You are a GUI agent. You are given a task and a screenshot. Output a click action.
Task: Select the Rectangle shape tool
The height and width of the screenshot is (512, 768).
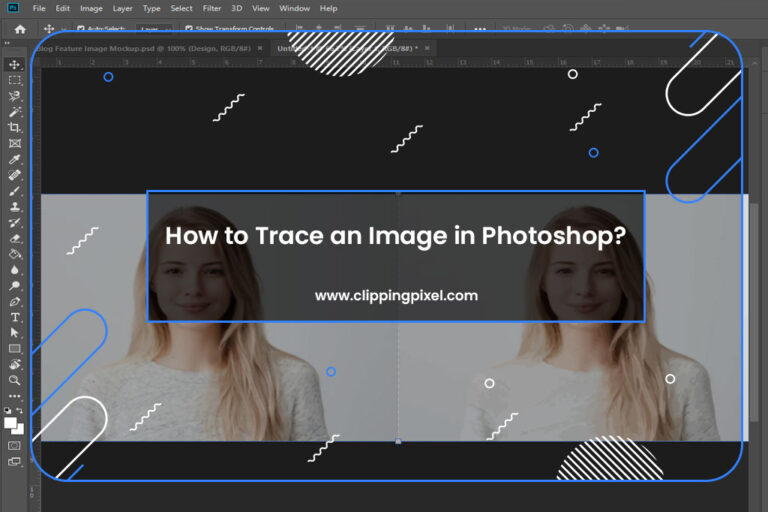[x=14, y=349]
